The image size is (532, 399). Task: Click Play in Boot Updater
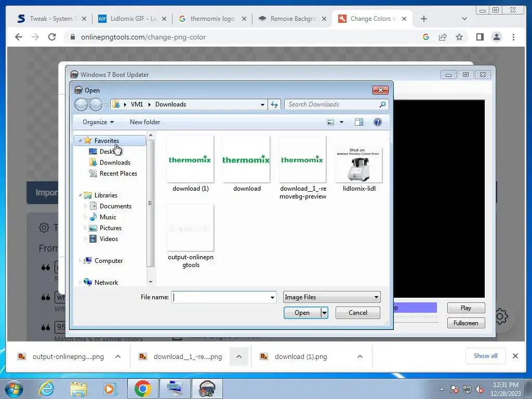(466, 308)
